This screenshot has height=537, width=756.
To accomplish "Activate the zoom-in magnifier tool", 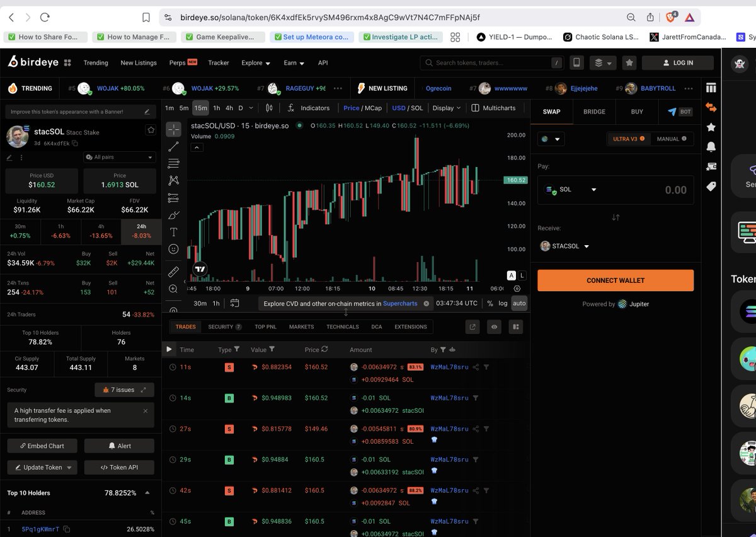I will coord(174,289).
